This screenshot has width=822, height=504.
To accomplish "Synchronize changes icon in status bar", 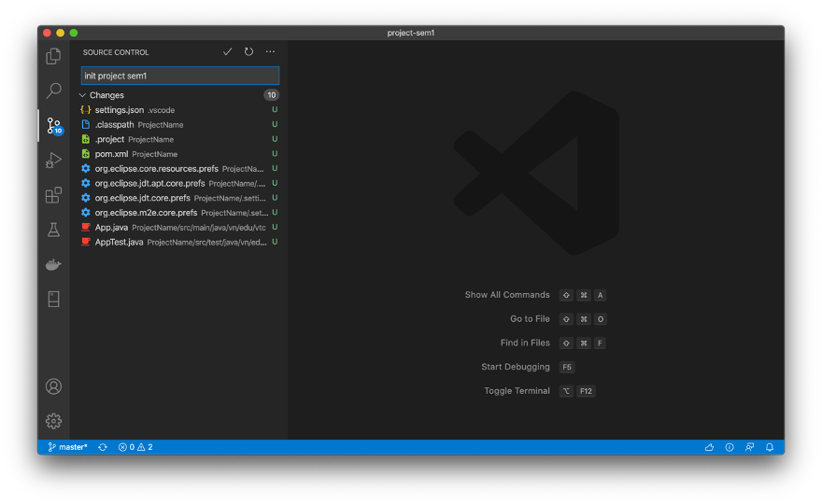I will tap(103, 447).
